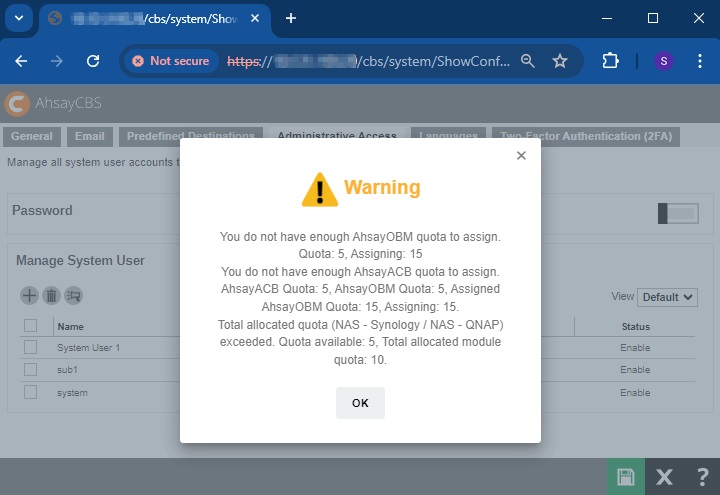The image size is (720, 495).
Task: Switch to the Predefined Destinations tab
Action: point(191,136)
